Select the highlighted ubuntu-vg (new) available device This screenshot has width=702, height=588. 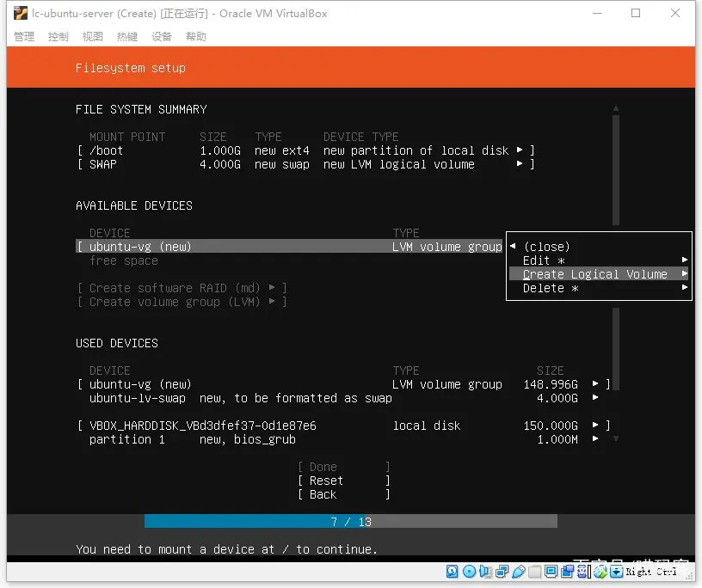290,247
